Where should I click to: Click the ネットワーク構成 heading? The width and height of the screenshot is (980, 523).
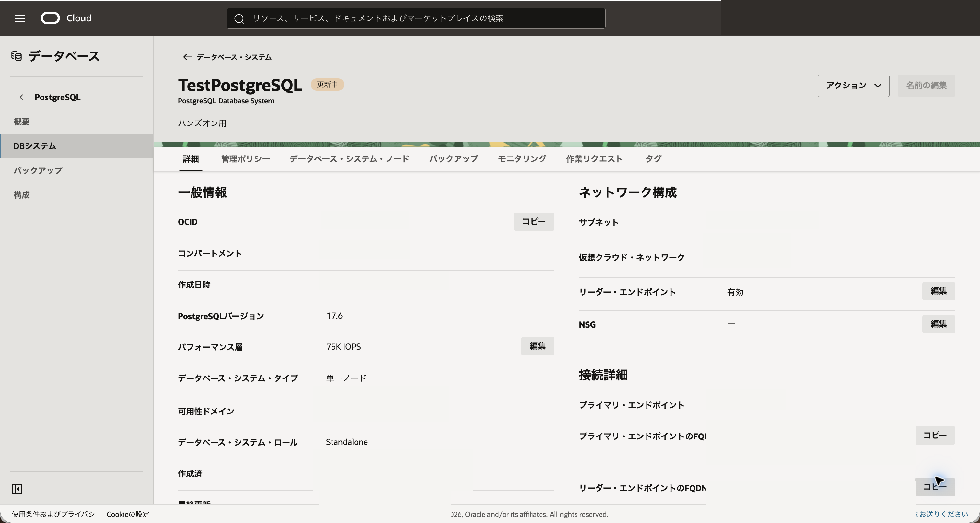(628, 192)
